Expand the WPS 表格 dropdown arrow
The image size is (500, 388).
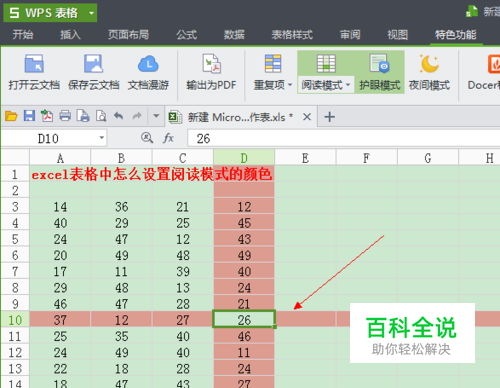[x=91, y=13]
